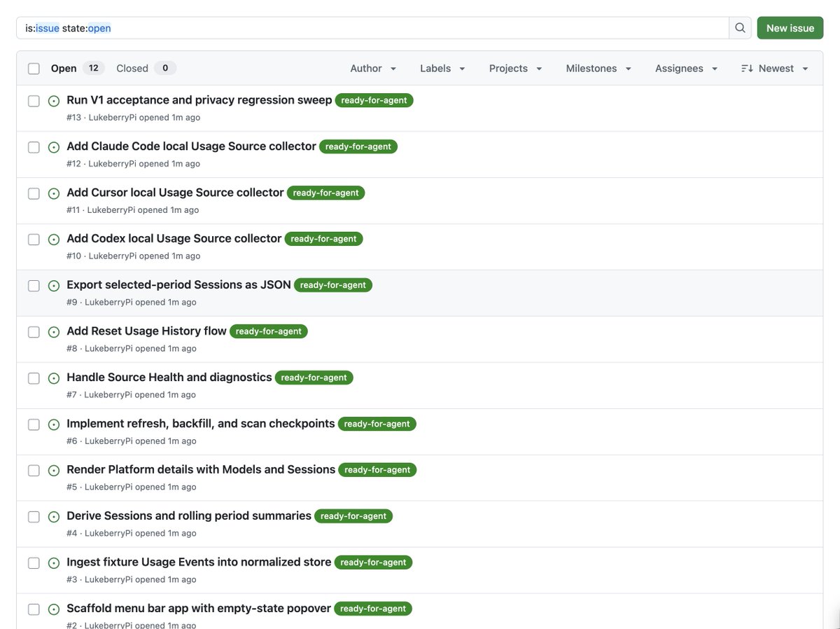Click the open-issue icon for Export Sessions JSON
840x629 pixels.
(54, 286)
